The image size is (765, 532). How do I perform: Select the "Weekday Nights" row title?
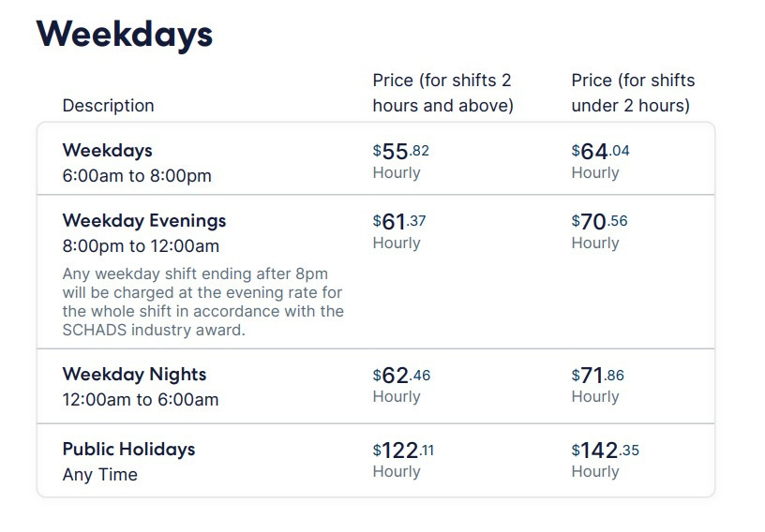click(x=134, y=375)
